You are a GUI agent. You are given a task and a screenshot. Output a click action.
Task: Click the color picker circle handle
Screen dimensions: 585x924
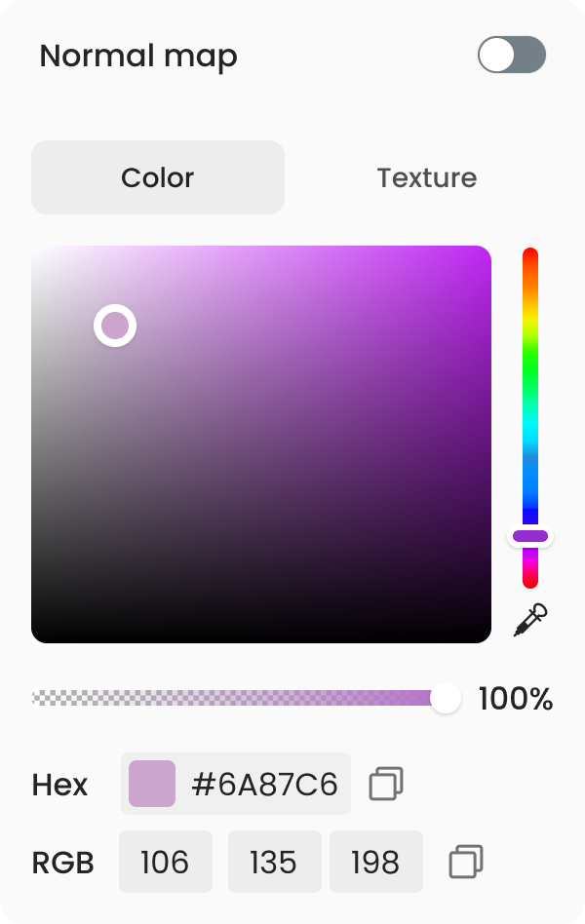115,326
